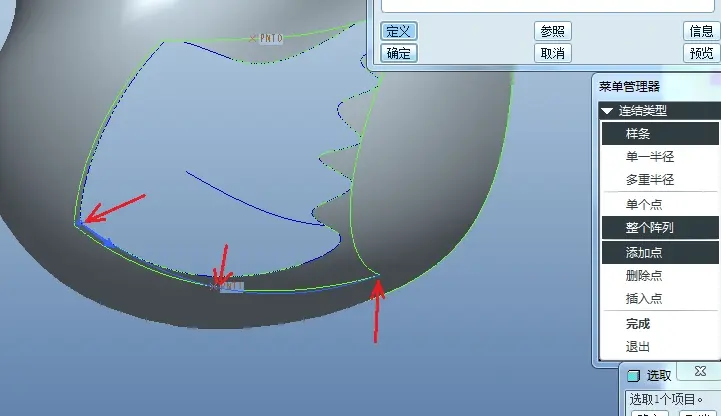This screenshot has height=416, width=721.
Task: Click the 确定 (OK) button in the dialog
Action: 399,53
